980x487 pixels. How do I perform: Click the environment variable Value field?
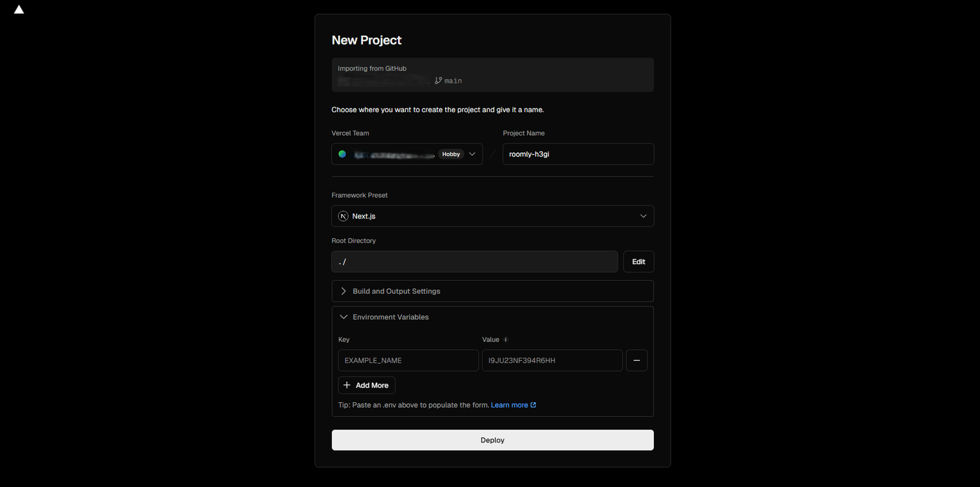(x=551, y=360)
